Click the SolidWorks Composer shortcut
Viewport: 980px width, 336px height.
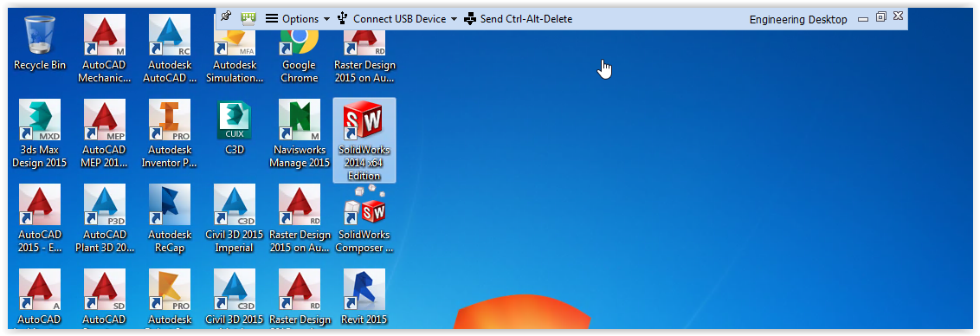point(364,219)
